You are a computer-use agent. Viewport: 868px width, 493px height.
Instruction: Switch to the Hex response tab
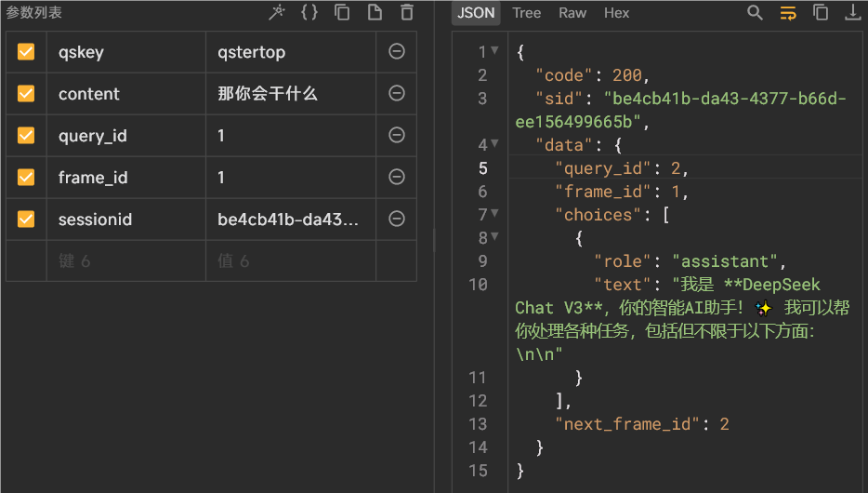point(617,13)
